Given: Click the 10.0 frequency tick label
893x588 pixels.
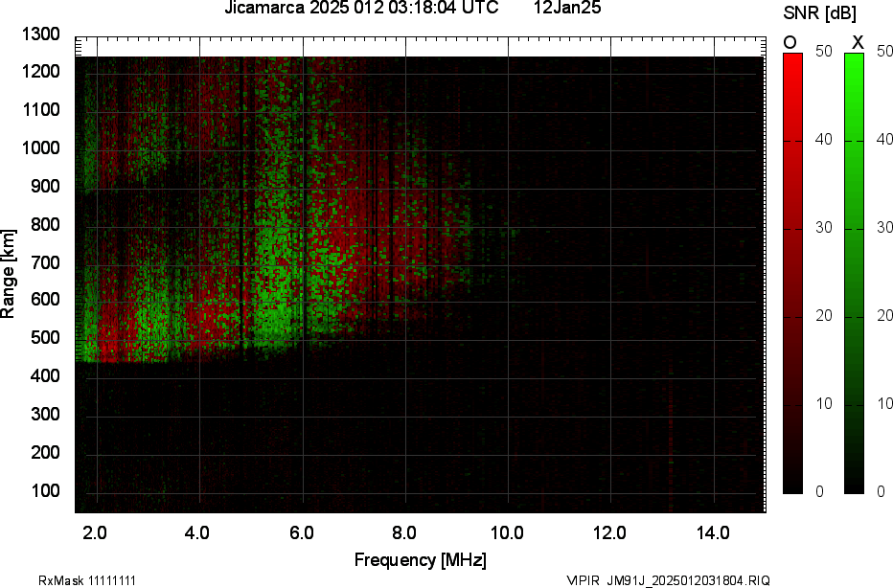Looking at the screenshot, I should click(506, 532).
